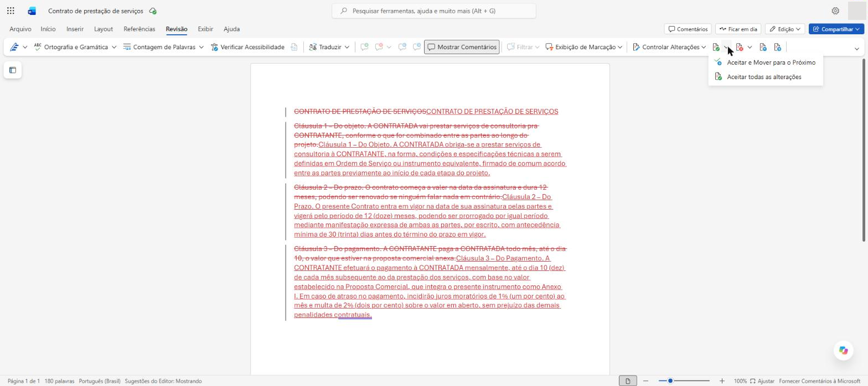Run Ortografia e Gramática check
The width and height of the screenshot is (868, 386).
pyautogui.click(x=70, y=47)
